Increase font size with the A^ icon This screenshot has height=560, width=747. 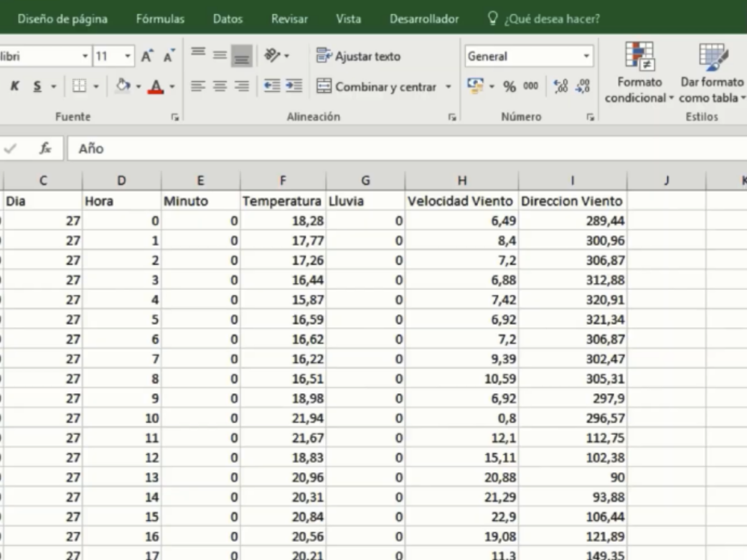[147, 55]
